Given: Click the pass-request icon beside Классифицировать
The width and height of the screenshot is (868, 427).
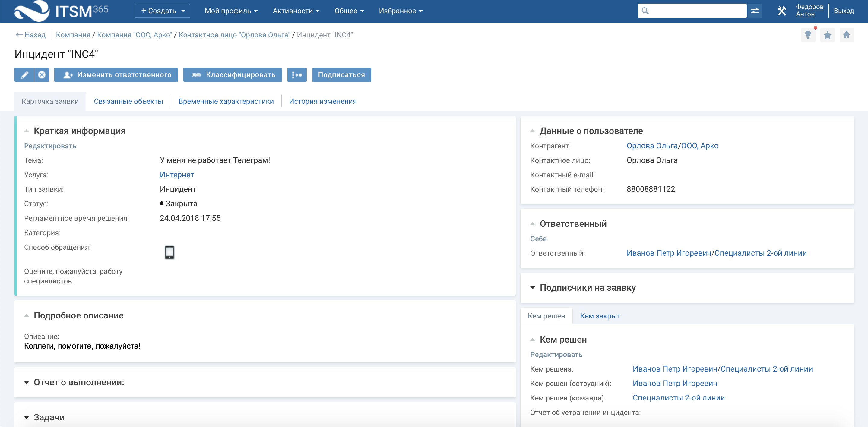Looking at the screenshot, I should [x=296, y=75].
